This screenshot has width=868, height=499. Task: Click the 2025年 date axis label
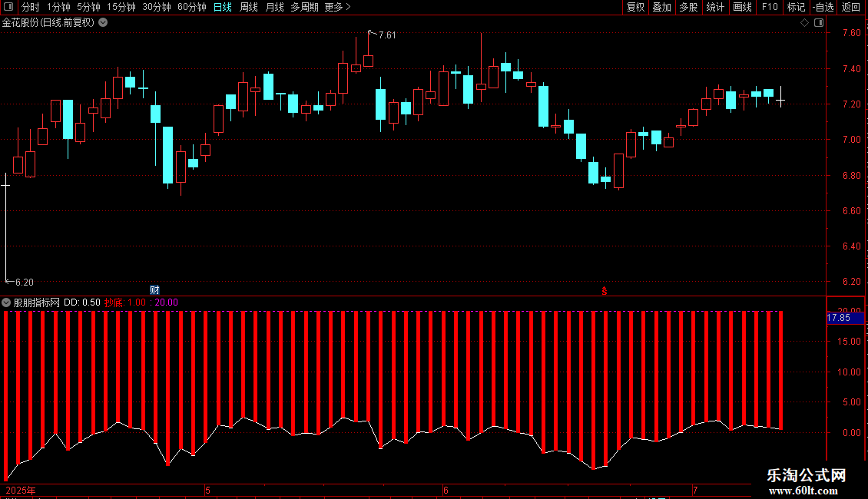(21, 490)
